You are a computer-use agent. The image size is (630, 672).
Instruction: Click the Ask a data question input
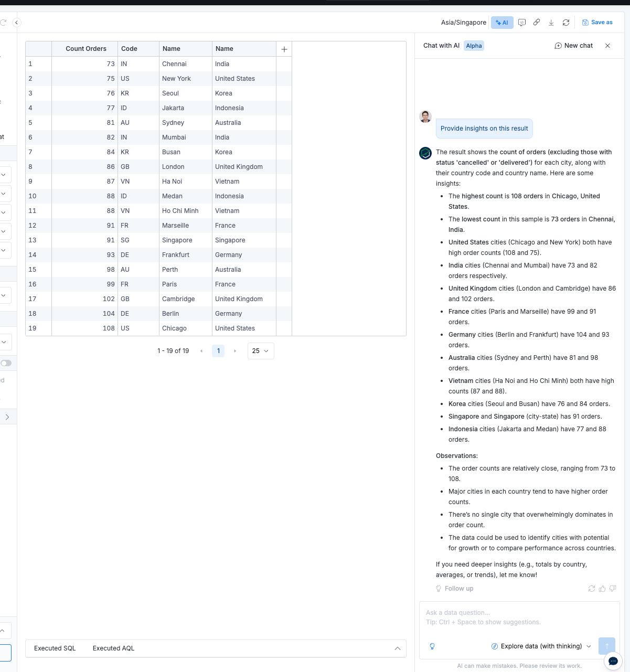[x=519, y=617]
